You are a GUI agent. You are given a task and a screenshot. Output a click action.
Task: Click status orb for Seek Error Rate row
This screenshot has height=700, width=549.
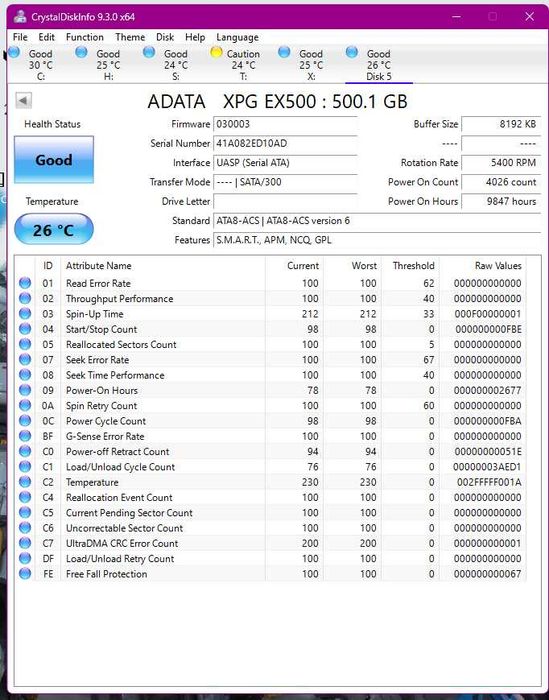click(25, 359)
